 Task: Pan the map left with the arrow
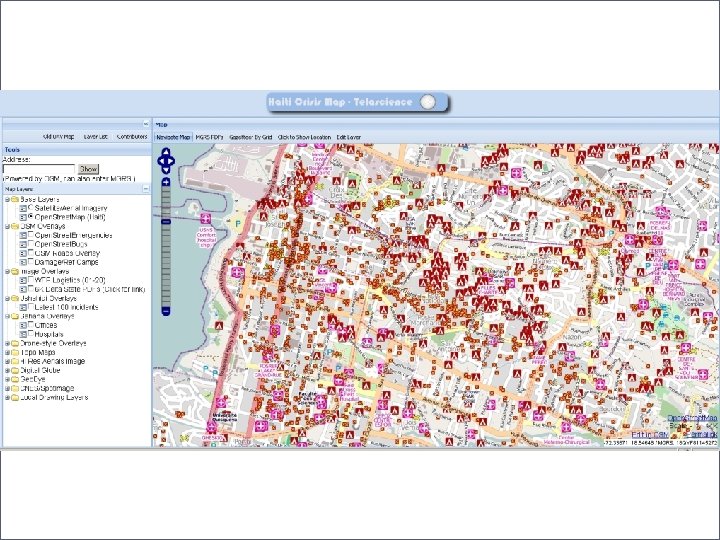[160, 161]
